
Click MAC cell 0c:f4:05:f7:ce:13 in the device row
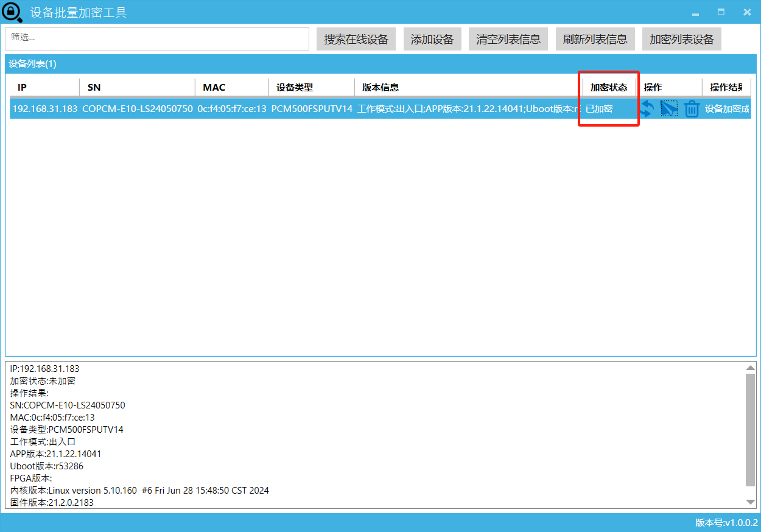pyautogui.click(x=232, y=109)
